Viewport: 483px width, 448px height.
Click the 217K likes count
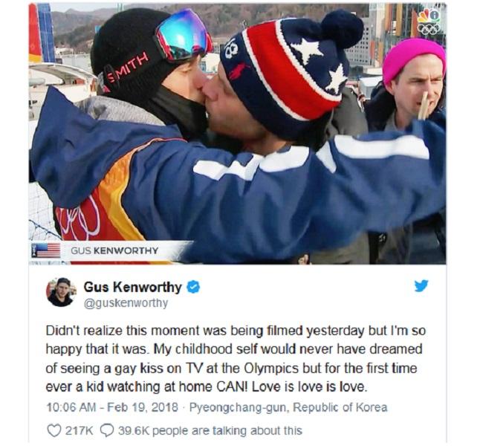(x=79, y=430)
